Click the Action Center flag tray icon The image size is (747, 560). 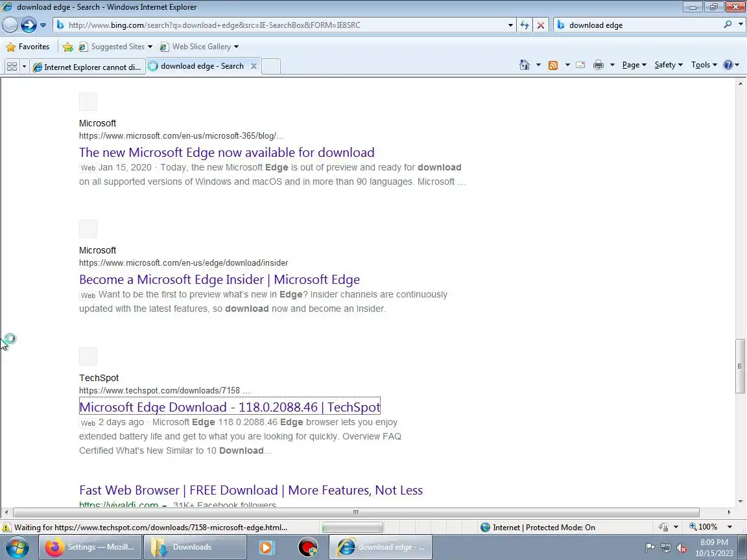click(x=650, y=548)
